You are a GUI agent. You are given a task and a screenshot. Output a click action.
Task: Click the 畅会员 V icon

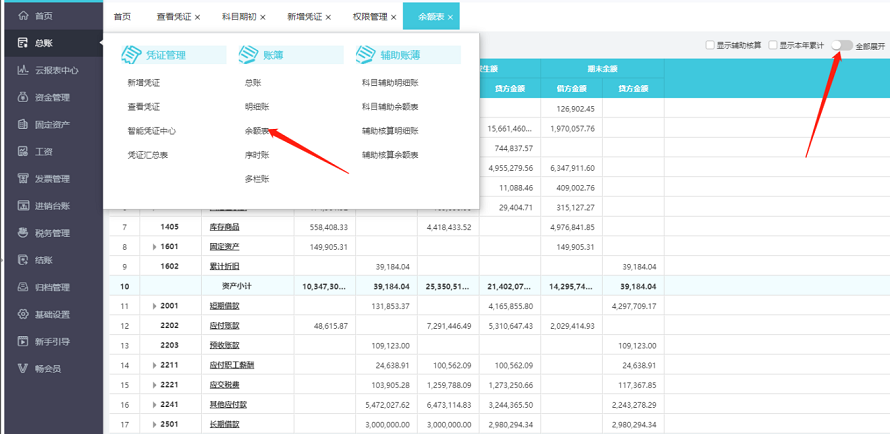[x=23, y=369]
